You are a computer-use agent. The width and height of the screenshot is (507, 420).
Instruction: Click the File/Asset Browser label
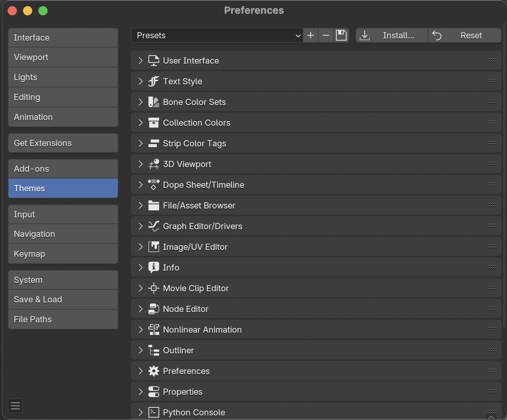pyautogui.click(x=199, y=205)
